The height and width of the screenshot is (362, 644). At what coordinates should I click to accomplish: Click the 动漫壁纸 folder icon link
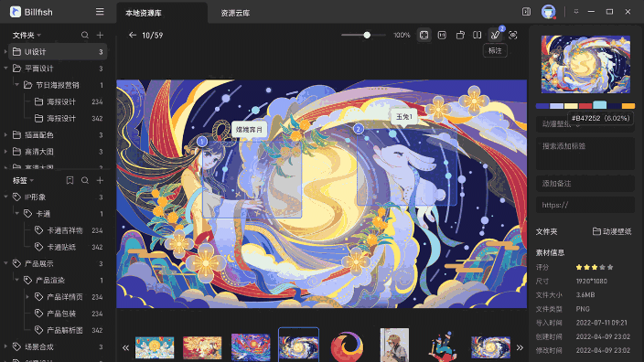612,231
